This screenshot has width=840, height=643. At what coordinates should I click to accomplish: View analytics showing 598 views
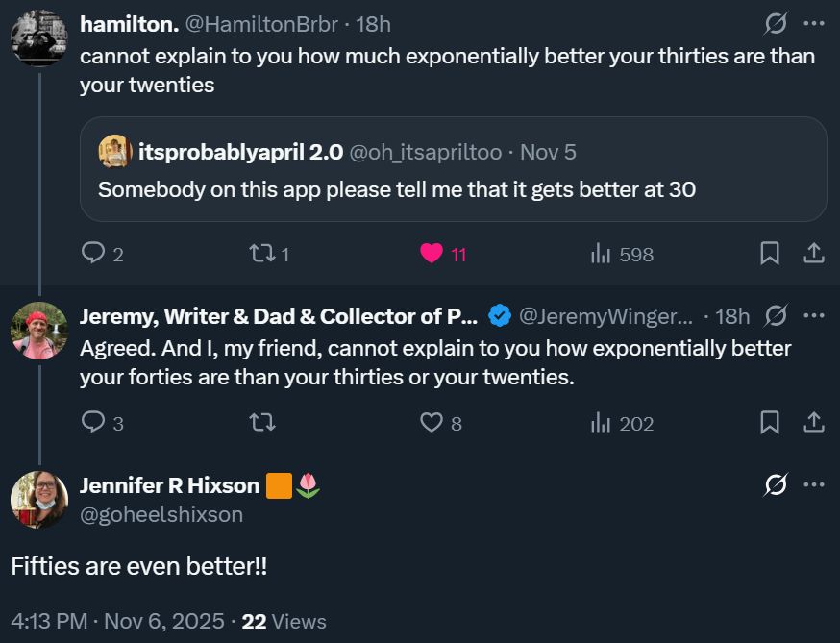601,254
